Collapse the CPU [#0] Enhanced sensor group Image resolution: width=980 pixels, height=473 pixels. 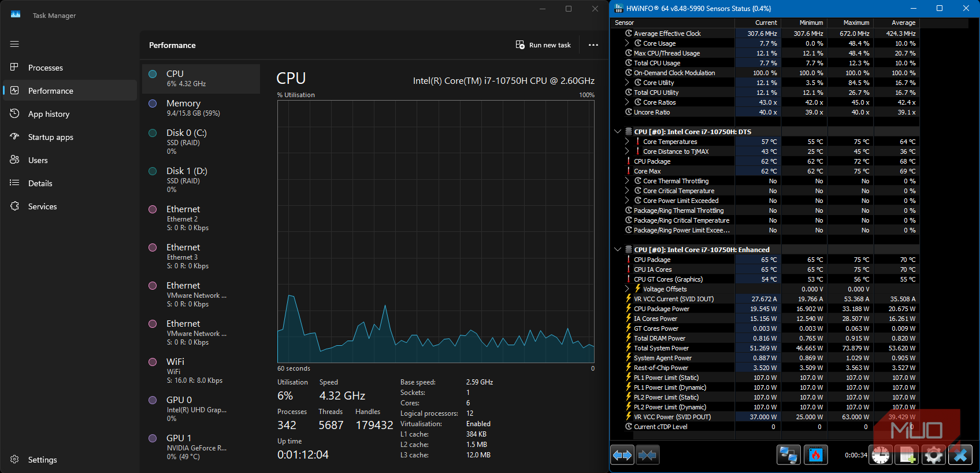[618, 250]
